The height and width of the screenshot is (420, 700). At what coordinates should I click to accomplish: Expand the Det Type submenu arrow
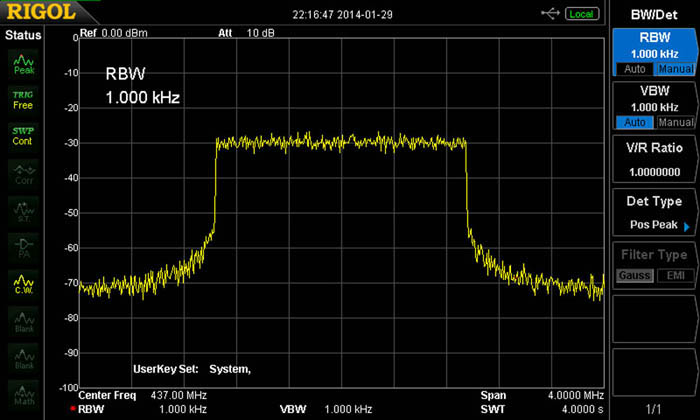[687, 228]
